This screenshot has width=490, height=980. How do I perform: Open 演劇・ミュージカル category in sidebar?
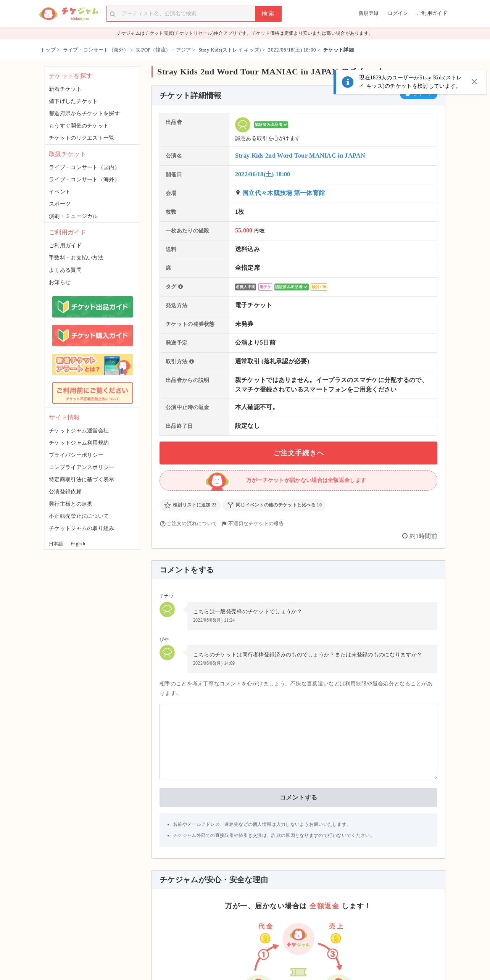tap(73, 216)
